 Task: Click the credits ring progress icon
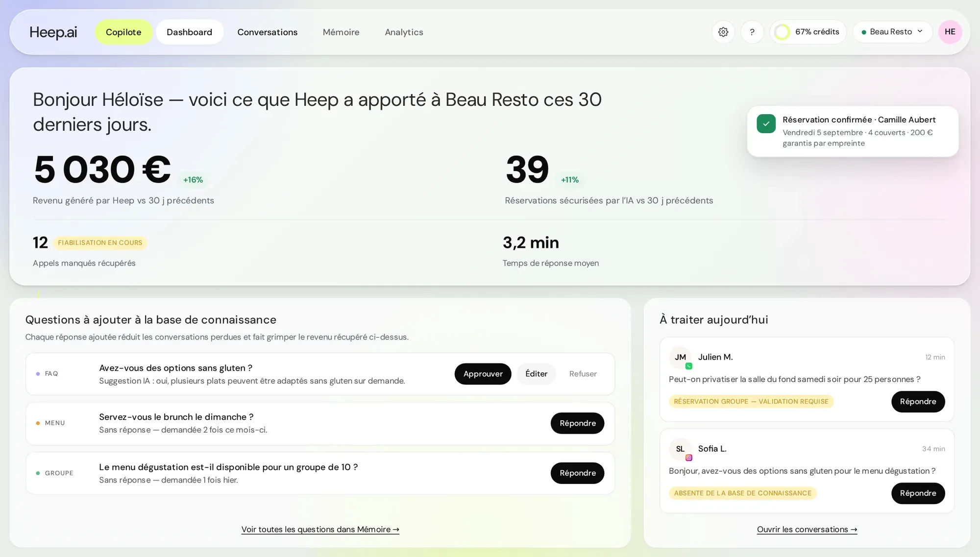[x=783, y=32]
